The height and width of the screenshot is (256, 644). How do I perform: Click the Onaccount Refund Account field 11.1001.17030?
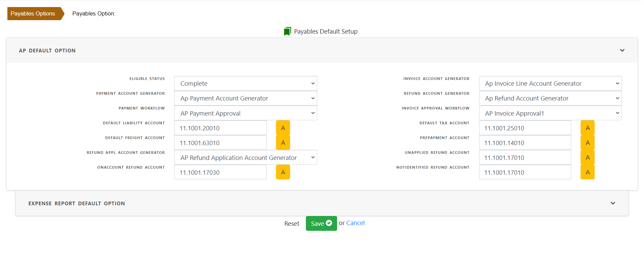click(x=221, y=172)
